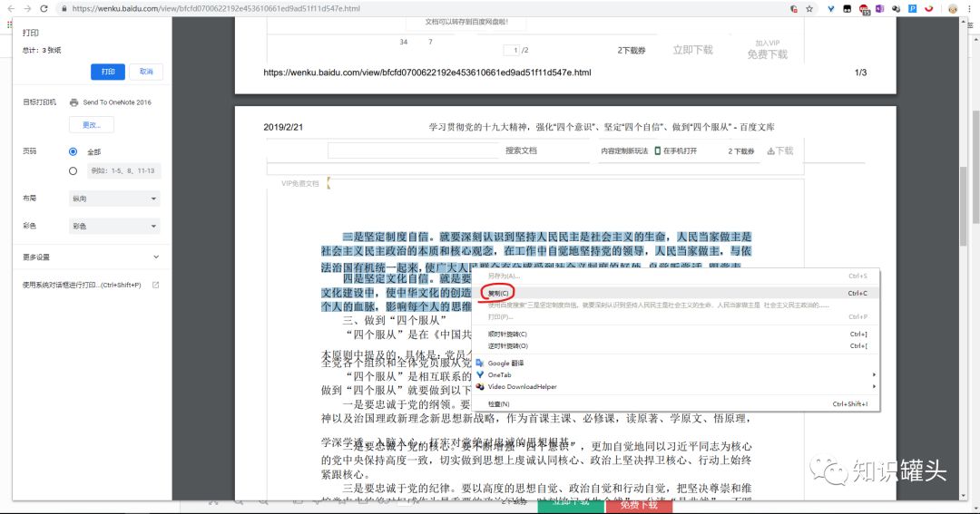Open the Chrome profile avatar
980x514 pixels.
(953, 9)
